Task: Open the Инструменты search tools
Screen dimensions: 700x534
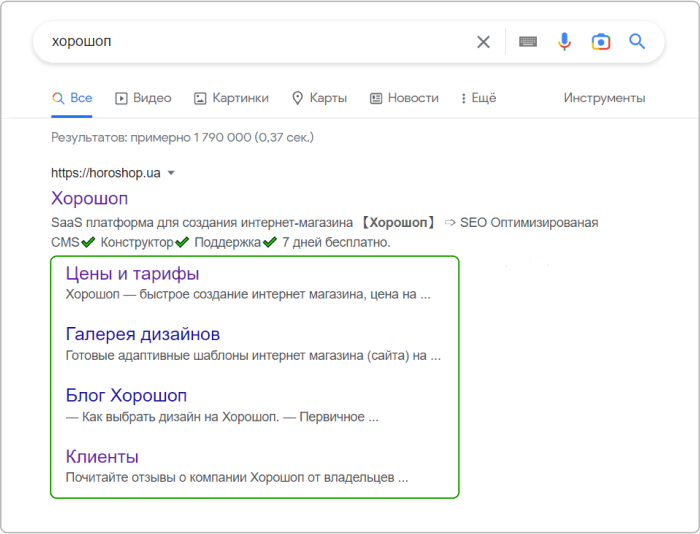Action: coord(604,98)
